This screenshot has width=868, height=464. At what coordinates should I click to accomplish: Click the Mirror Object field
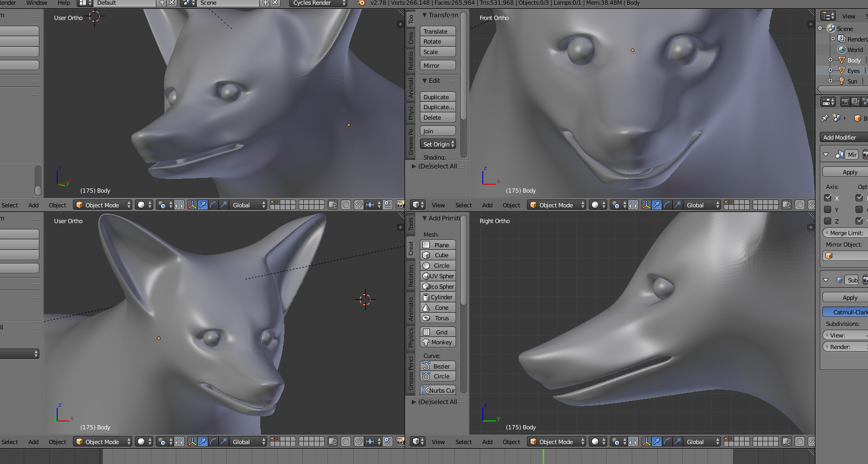pyautogui.click(x=846, y=256)
